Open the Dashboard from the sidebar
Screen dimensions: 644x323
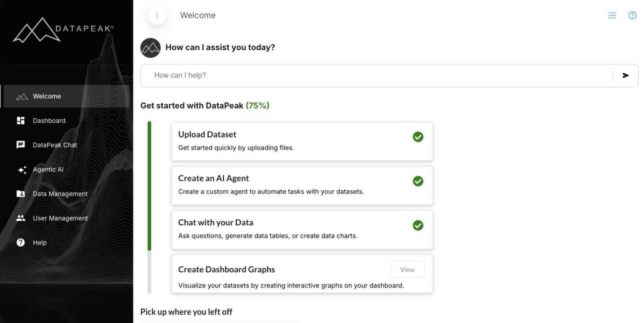[x=49, y=121]
